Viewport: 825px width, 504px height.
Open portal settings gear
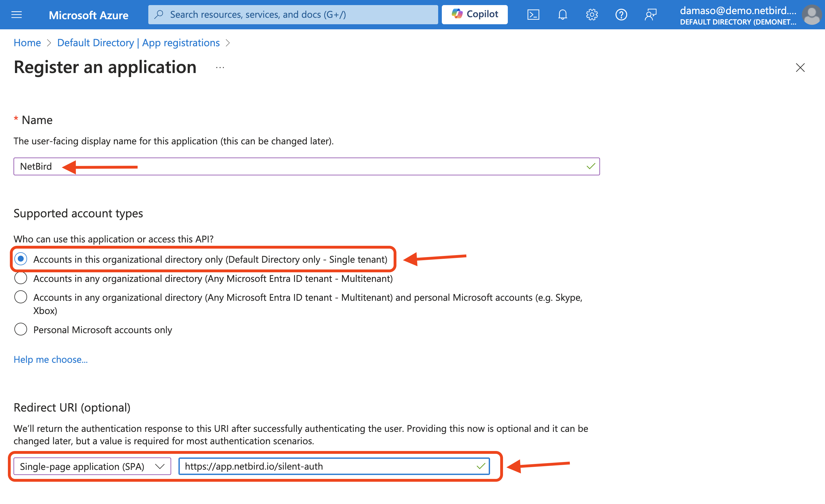pyautogui.click(x=592, y=15)
